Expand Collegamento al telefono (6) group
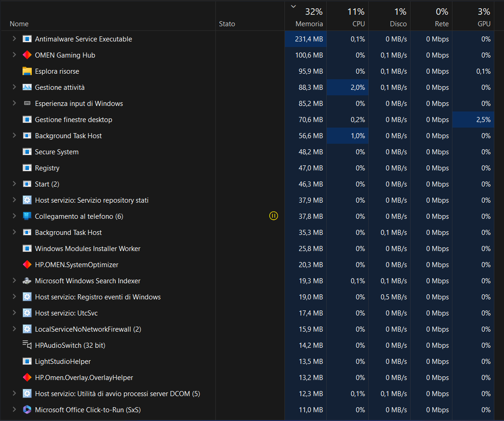Screen dimensions: 504x421 tap(14, 216)
